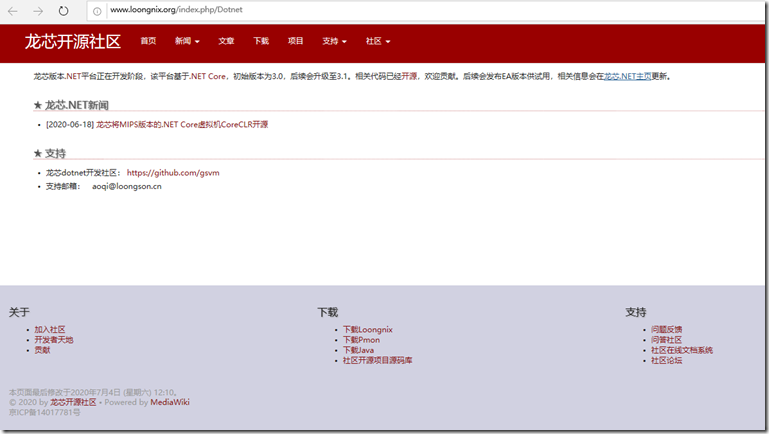Click 社区论坛 footer link

[666, 360]
